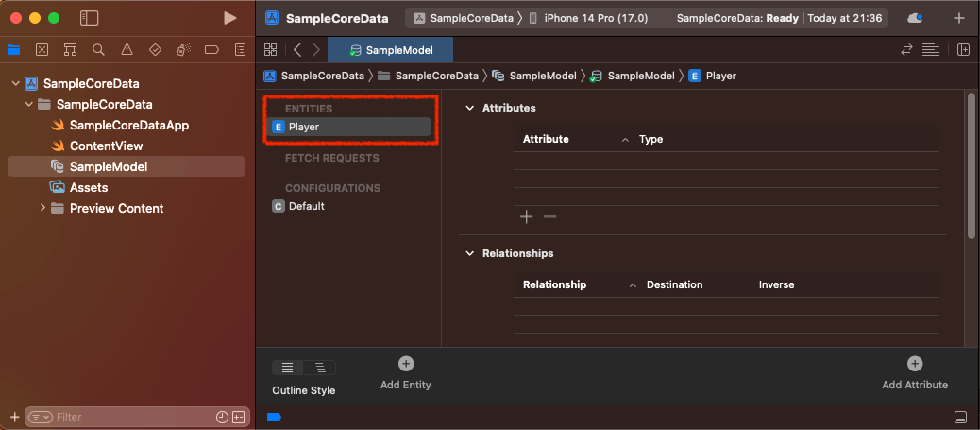Open Xcode Cloud status icon
The height and width of the screenshot is (430, 980).
click(915, 18)
